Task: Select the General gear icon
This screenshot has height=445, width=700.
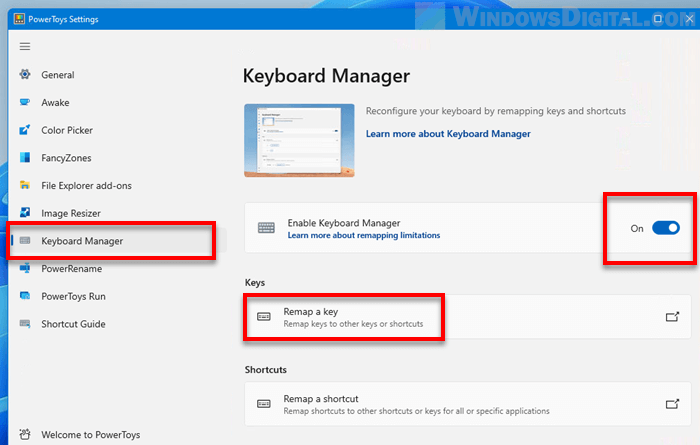Action: tap(25, 75)
